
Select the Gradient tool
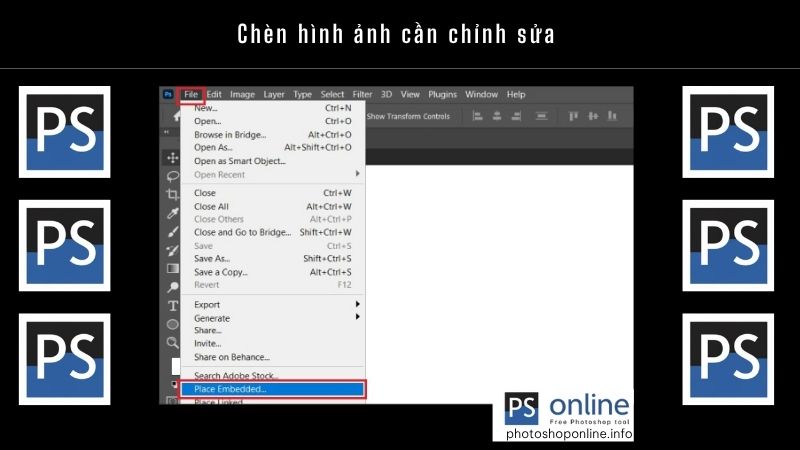click(172, 268)
